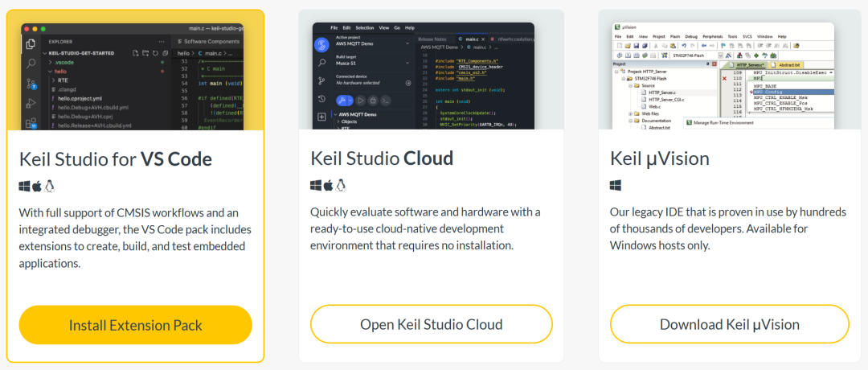Click the Install Extension Pack button

[136, 325]
